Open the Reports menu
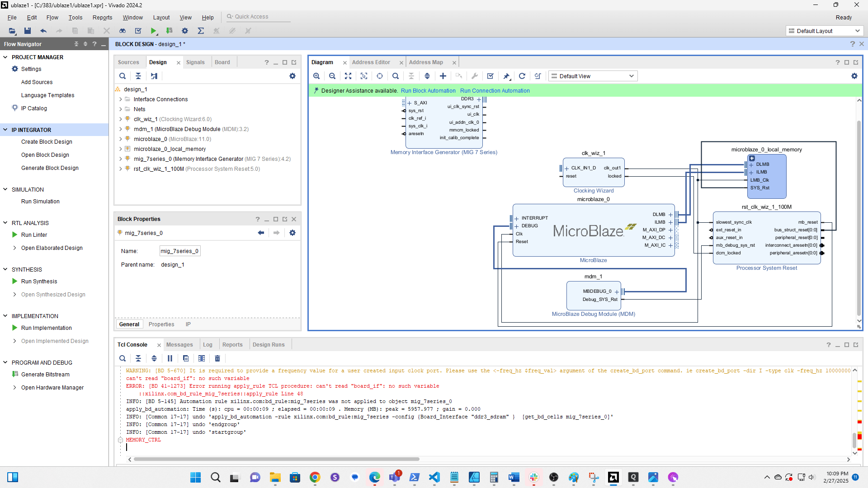The width and height of the screenshot is (868, 488). click(102, 17)
